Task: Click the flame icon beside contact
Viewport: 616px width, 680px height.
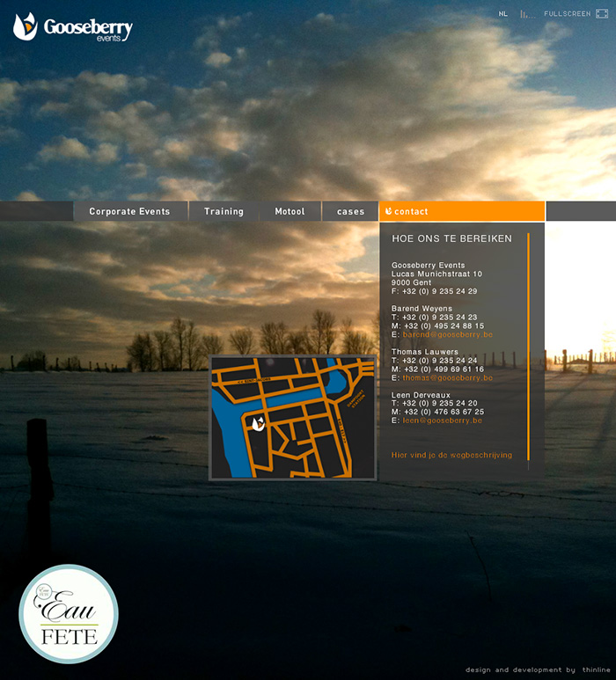Action: pos(388,211)
